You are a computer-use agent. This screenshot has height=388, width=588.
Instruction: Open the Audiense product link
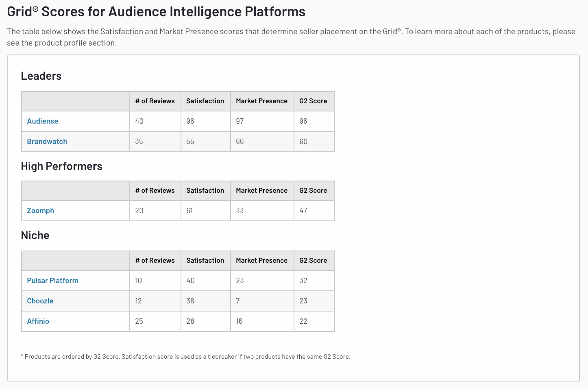(42, 121)
